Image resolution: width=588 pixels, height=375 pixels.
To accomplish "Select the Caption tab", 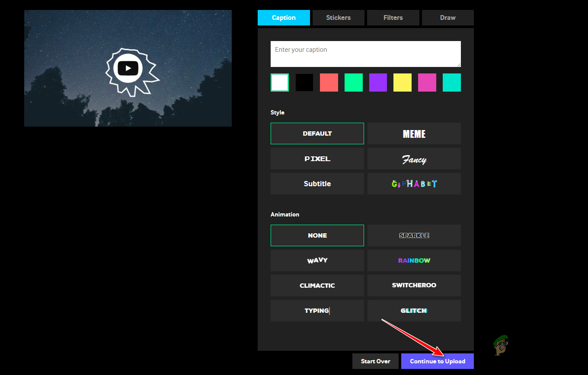I will tap(284, 18).
